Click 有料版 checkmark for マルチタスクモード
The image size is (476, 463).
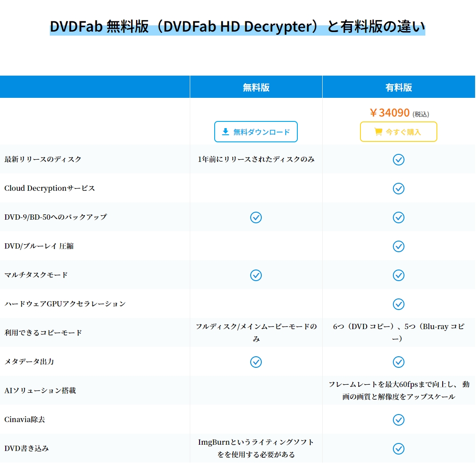[x=398, y=275]
